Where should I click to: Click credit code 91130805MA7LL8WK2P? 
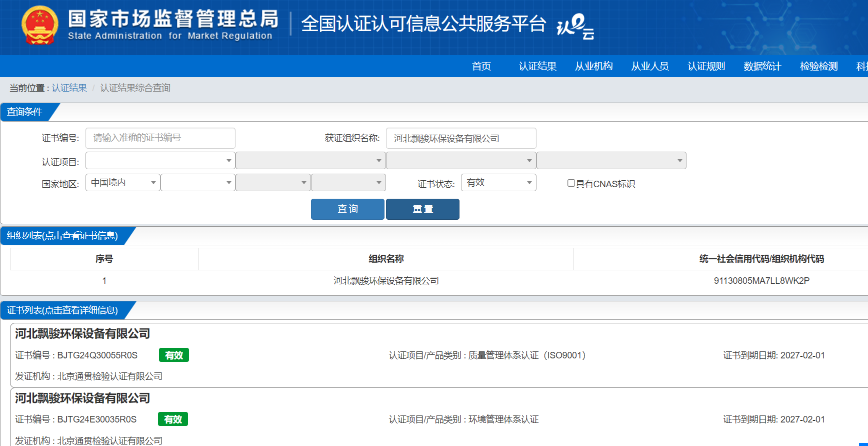tap(761, 281)
